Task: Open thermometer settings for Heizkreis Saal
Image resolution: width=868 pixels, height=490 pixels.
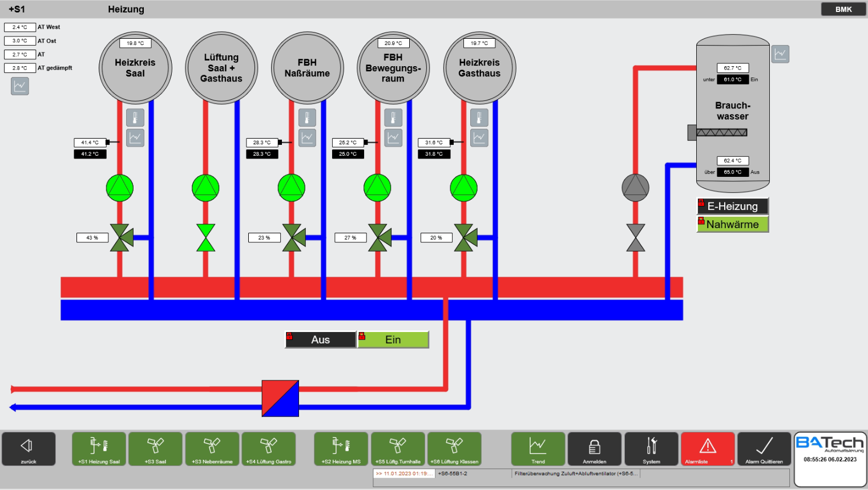Action: tap(135, 118)
